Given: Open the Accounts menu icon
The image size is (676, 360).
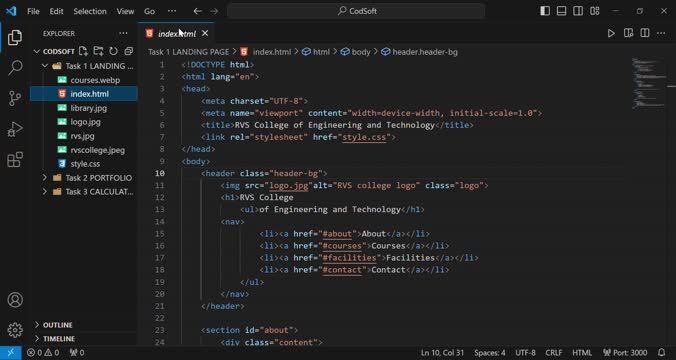Looking at the screenshot, I should click(15, 300).
